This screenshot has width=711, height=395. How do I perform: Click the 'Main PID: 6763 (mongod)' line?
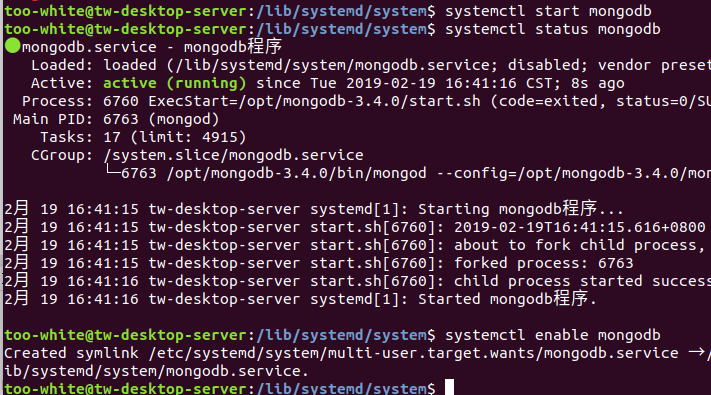[x=116, y=119]
